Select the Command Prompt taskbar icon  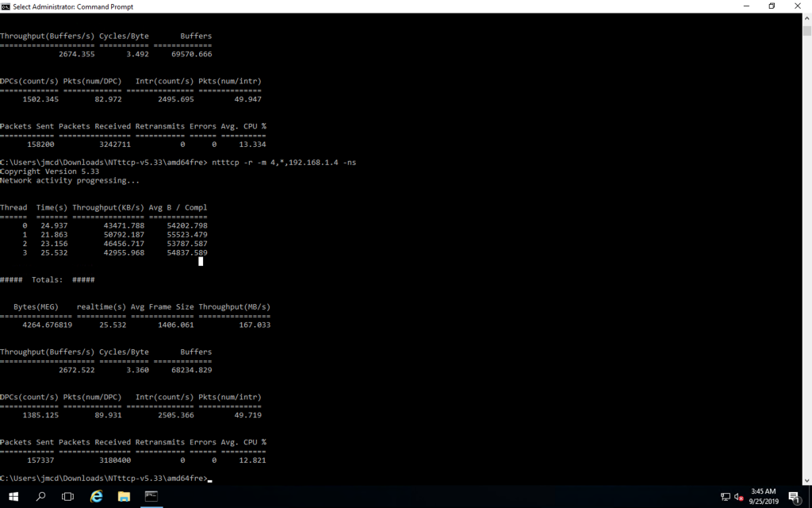click(x=151, y=497)
